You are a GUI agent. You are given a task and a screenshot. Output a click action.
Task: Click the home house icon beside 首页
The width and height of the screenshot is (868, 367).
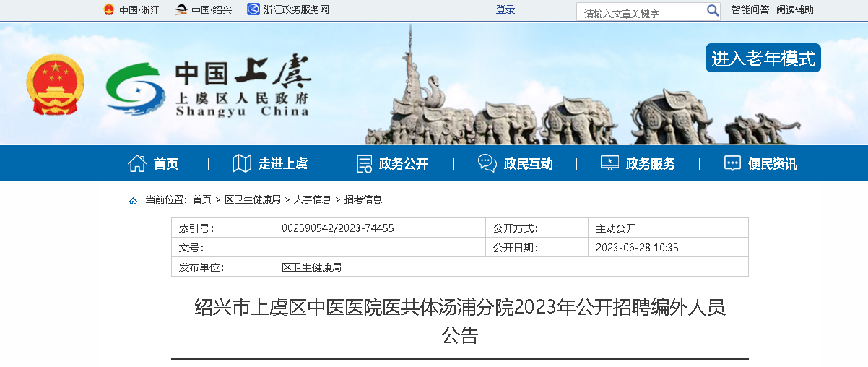tap(137, 163)
